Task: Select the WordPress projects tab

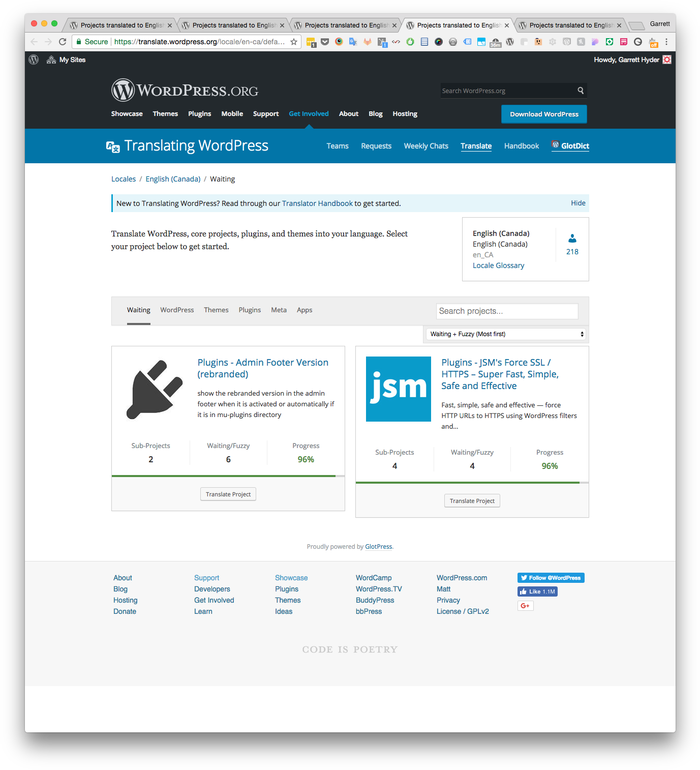Action: pos(177,310)
